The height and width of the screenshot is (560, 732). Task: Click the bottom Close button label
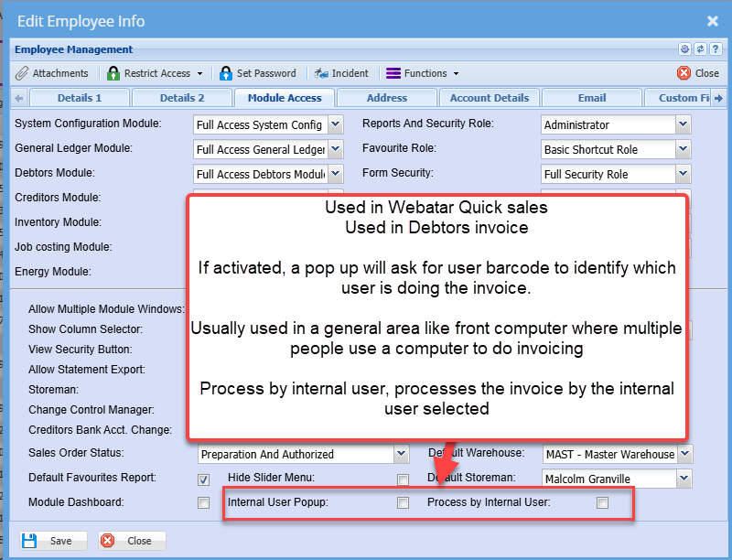click(139, 541)
